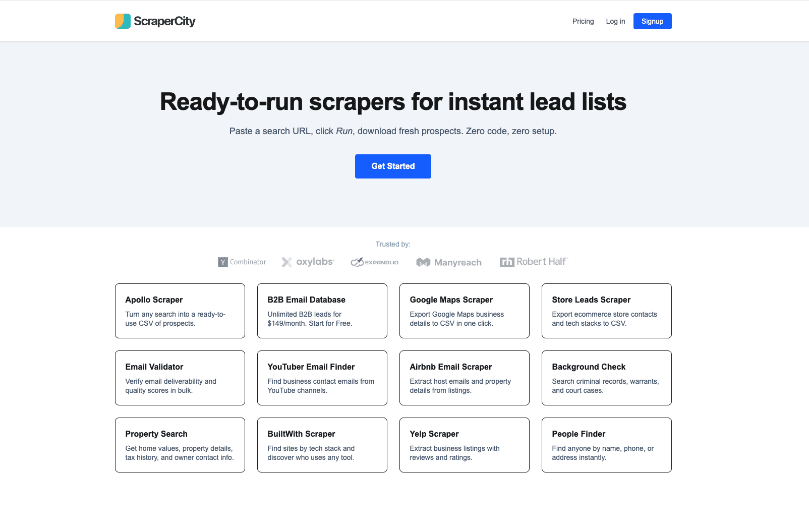Viewport: 809px width, 532px height.
Task: Open the Google Maps Scraper card
Action: (465, 311)
